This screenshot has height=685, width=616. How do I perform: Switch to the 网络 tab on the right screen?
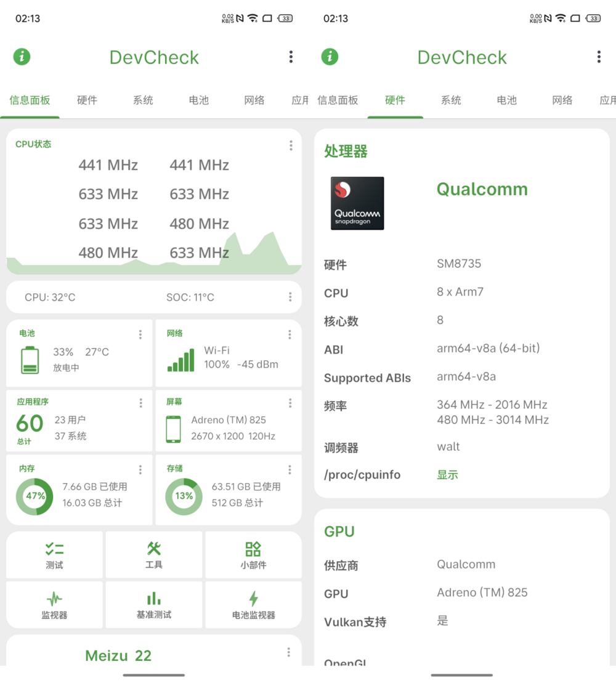coord(562,100)
